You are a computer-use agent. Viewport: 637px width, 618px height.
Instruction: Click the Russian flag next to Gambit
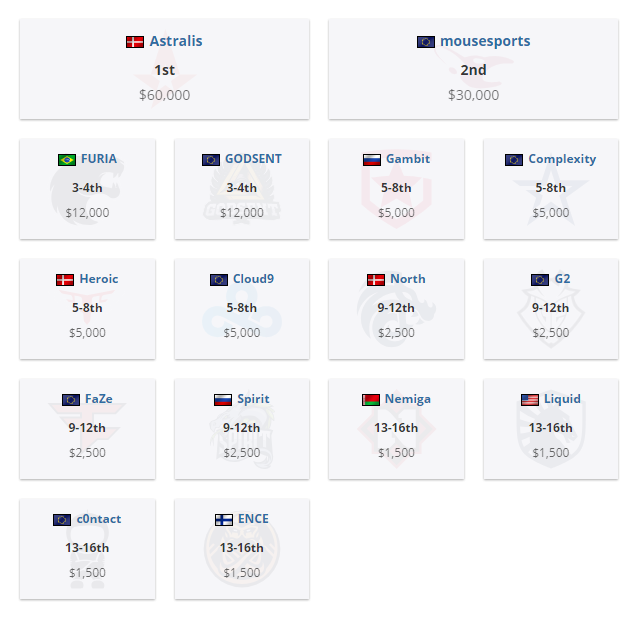372,160
